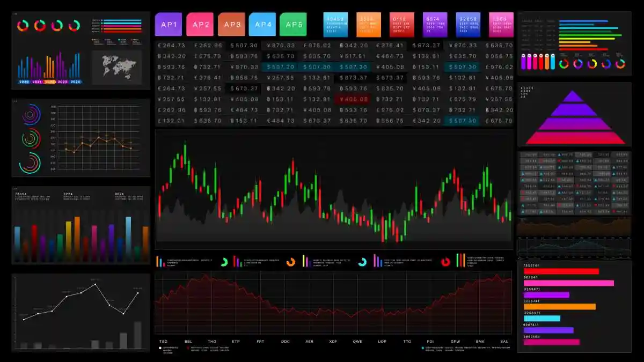
Task: Click the QWE axis label
Action: 357,341
